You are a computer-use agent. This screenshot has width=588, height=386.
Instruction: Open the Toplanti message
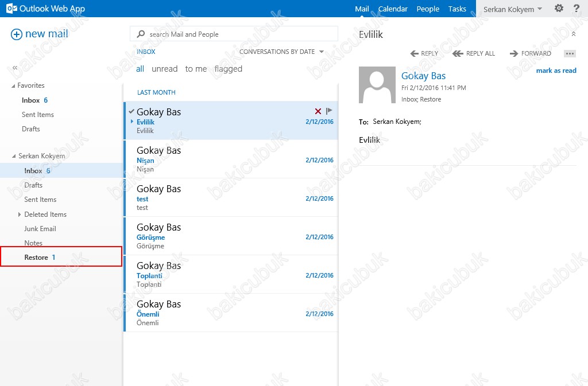pos(231,275)
